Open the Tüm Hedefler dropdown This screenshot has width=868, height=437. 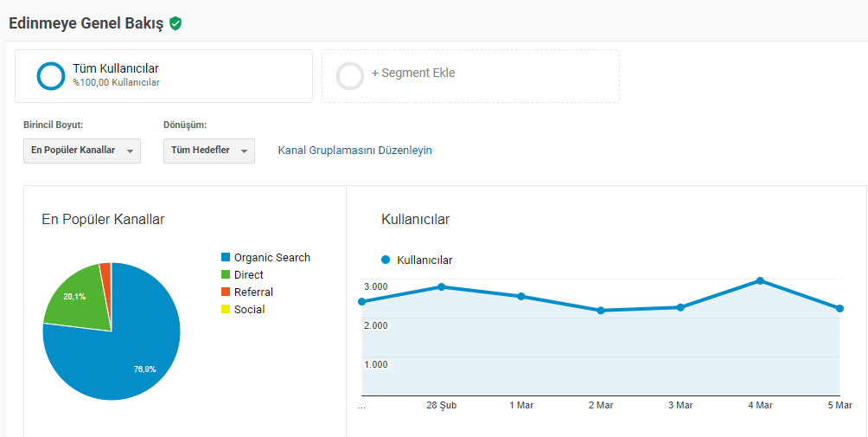pyautogui.click(x=209, y=151)
